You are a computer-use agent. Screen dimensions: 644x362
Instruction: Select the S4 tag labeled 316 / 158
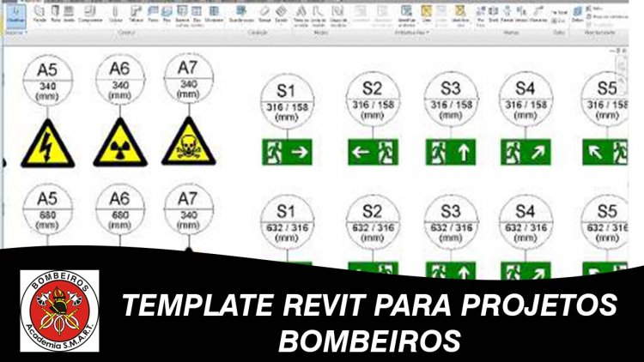(x=526, y=100)
